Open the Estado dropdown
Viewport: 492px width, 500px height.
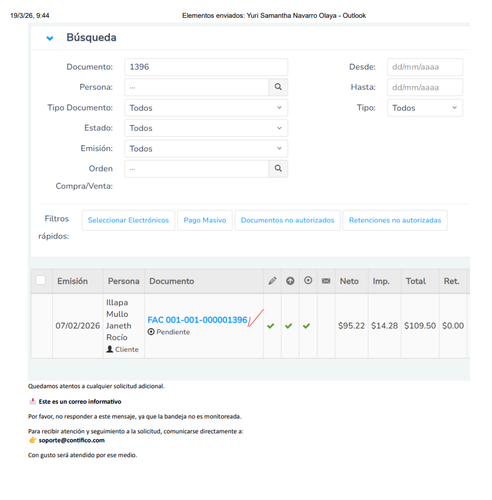pos(206,128)
